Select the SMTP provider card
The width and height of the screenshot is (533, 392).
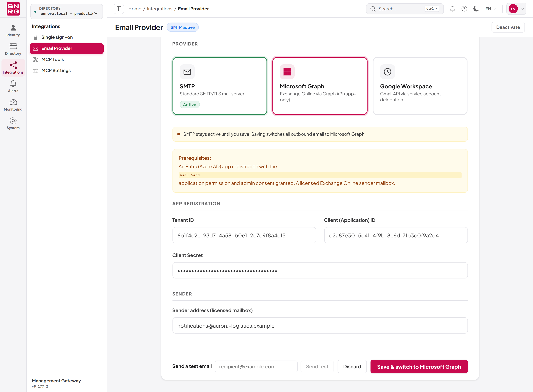tap(220, 86)
